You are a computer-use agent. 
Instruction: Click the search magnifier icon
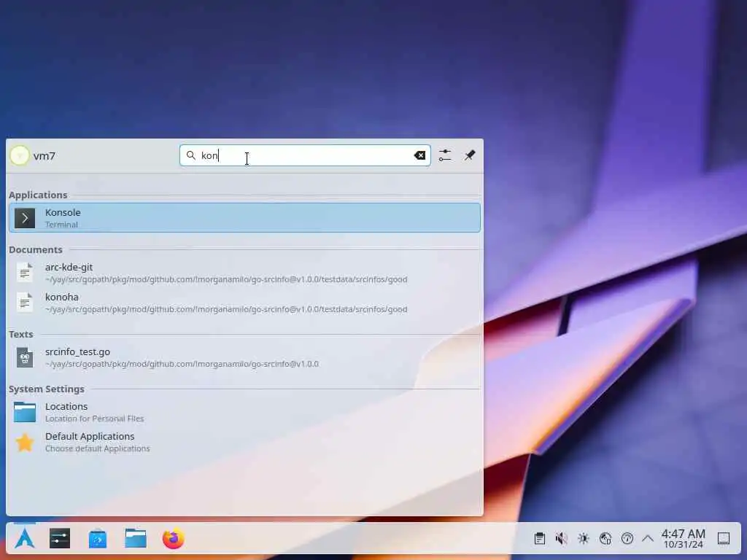(191, 155)
